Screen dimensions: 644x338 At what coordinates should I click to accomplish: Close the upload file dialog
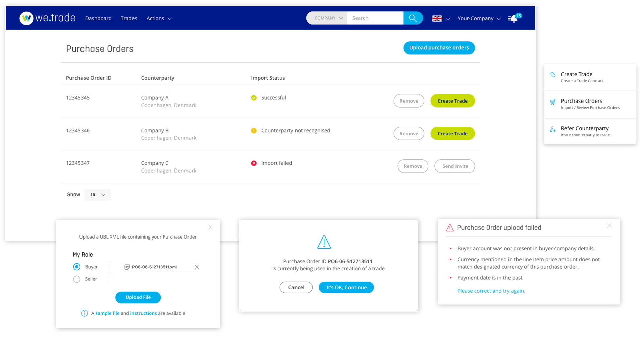pos(211,227)
